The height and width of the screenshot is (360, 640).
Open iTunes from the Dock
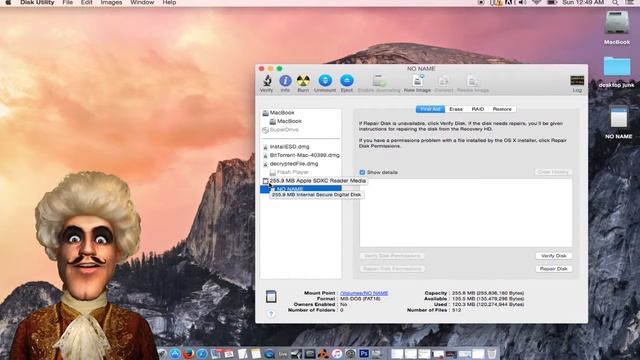337,353
